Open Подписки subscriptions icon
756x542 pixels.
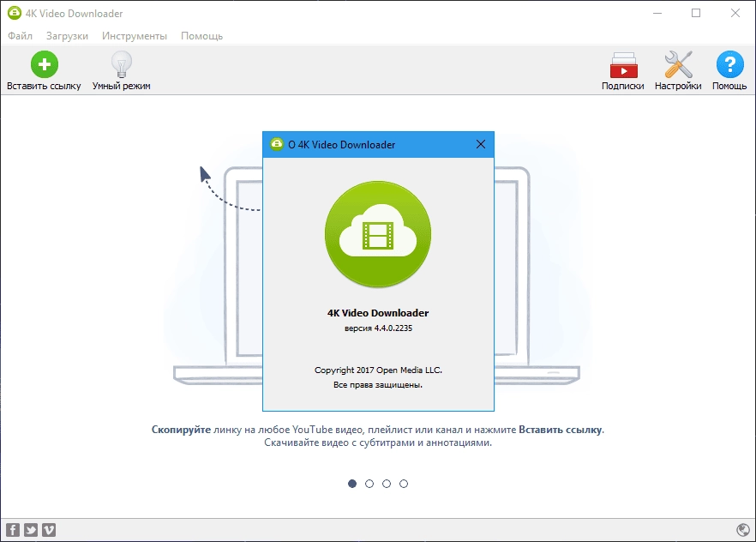click(623, 65)
